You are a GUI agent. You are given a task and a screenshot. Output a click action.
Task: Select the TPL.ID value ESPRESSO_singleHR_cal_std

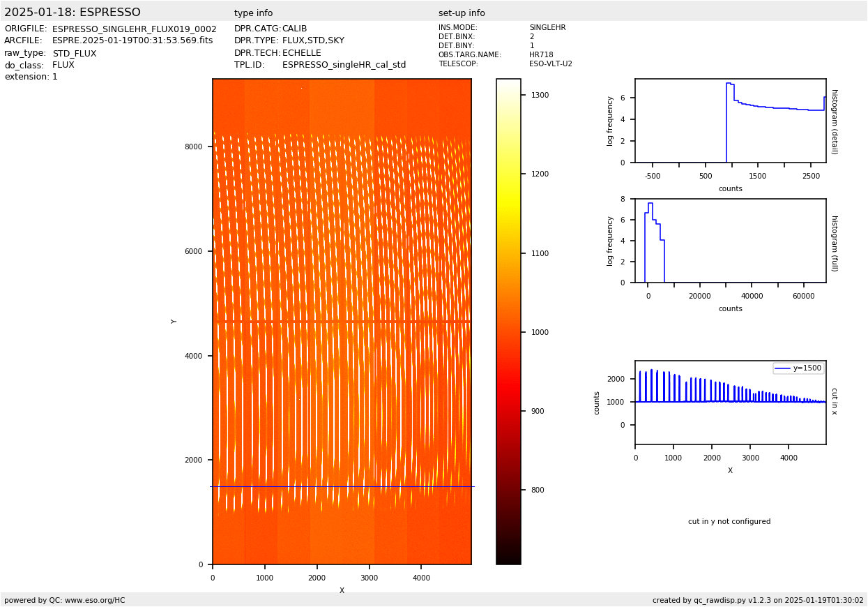(344, 65)
